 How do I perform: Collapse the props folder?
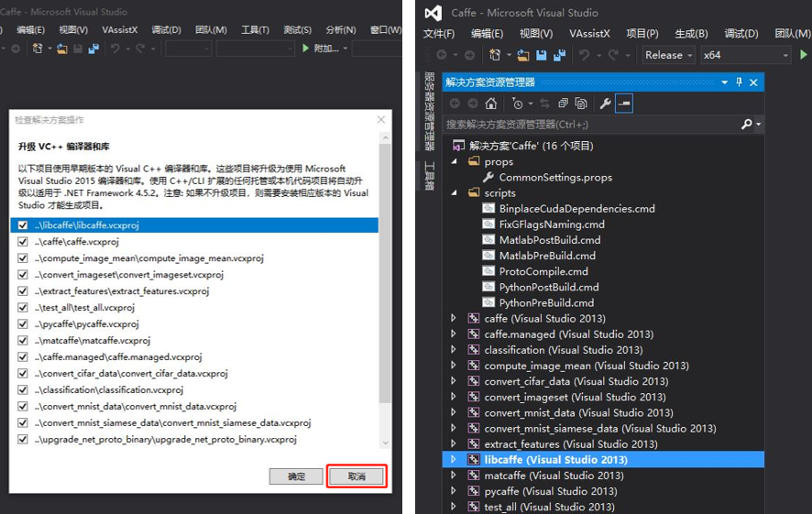tap(455, 161)
